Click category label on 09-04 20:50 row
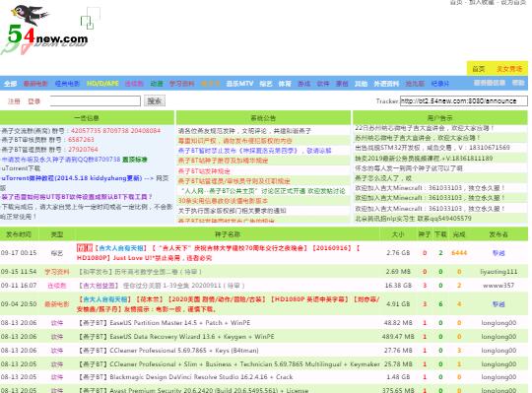This screenshot has width=532, height=393. [57, 304]
